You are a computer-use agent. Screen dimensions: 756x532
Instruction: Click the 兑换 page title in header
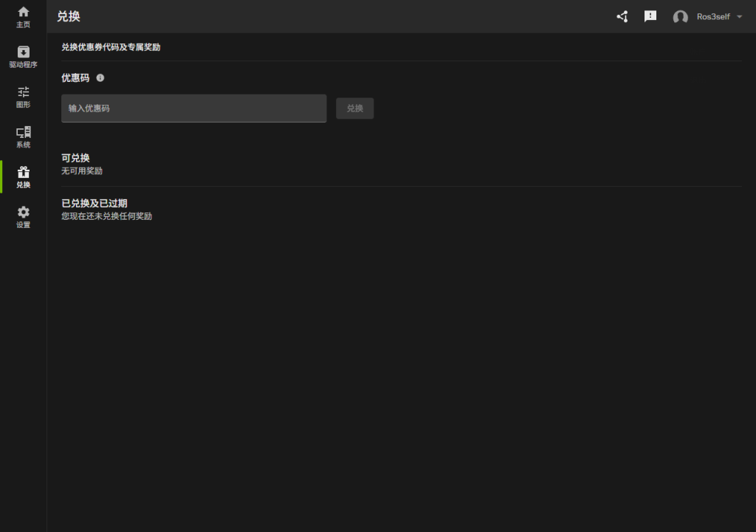(x=69, y=16)
